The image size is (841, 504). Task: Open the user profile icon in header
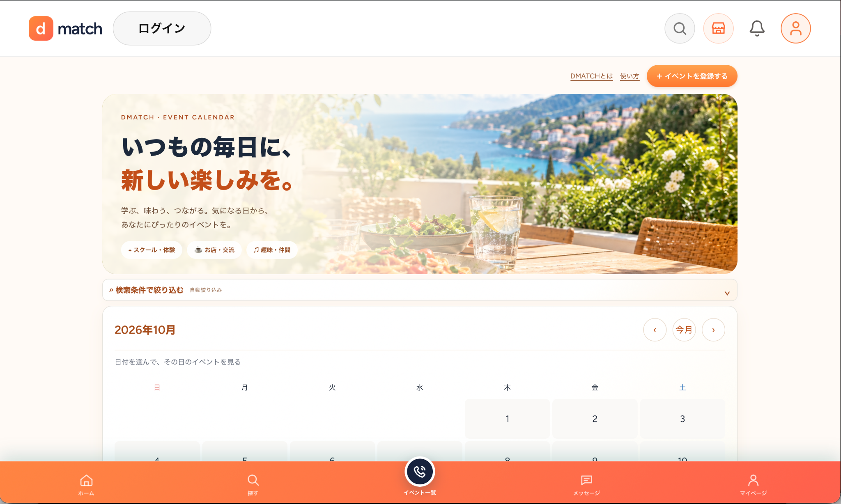click(795, 28)
